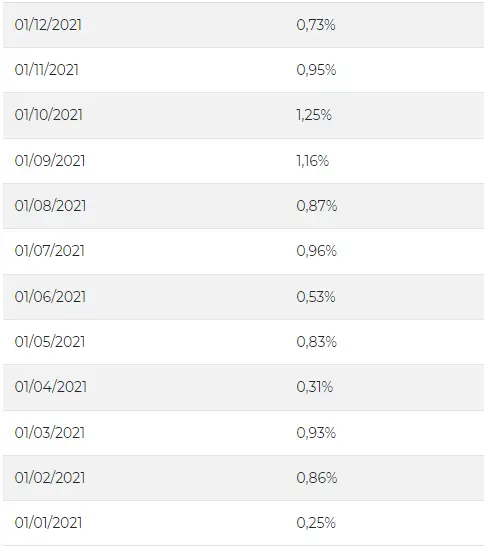Click the 1,25% rate value
Image resolution: width=489 pixels, height=546 pixels.
tap(314, 115)
